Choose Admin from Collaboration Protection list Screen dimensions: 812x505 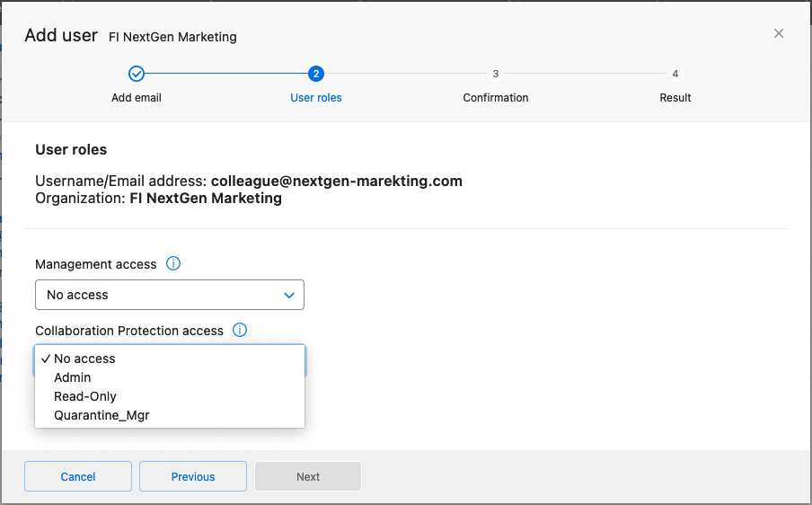[73, 377]
